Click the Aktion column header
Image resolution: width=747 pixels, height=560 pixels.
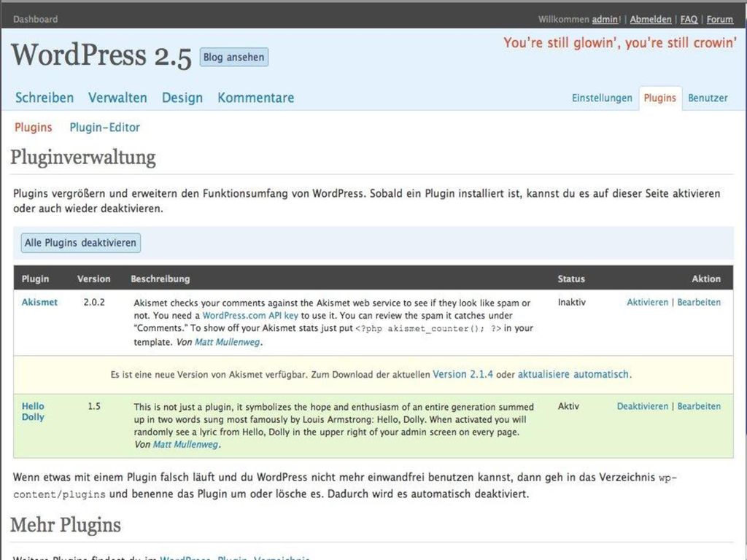(x=706, y=279)
